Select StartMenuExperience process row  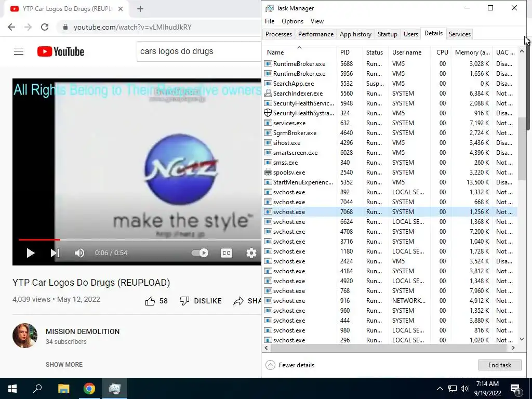390,182
